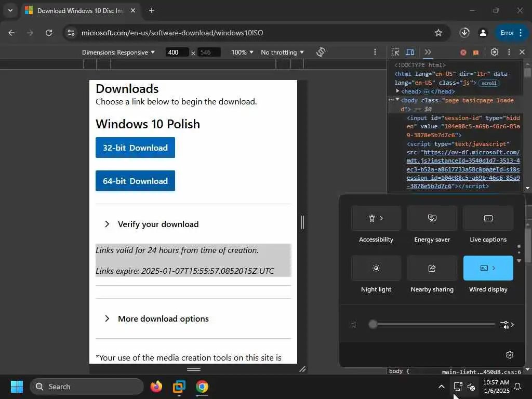Open the ov-df.microsoft.com script source link
This screenshot has width=532, height=399.
coord(463,169)
